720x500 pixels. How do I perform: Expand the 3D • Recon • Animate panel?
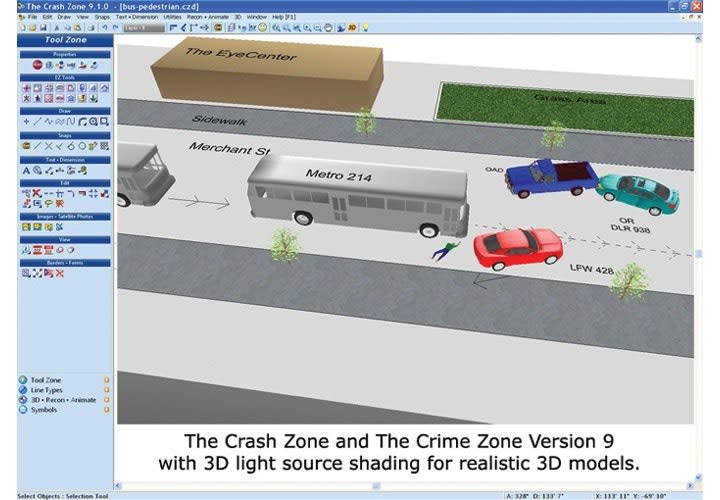point(62,400)
